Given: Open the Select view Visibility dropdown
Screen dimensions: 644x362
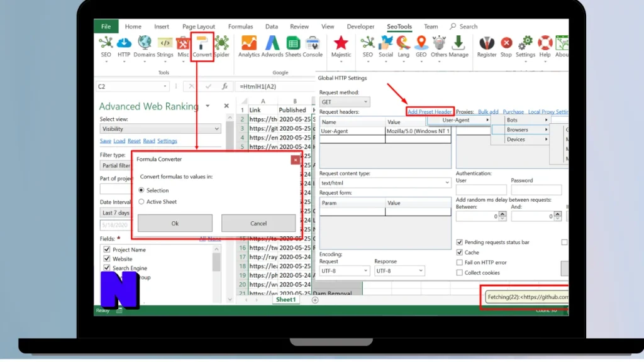Looking at the screenshot, I should click(x=160, y=129).
